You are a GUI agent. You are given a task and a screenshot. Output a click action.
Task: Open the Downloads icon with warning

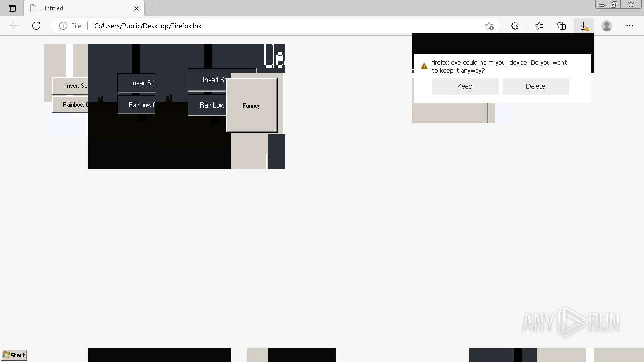[x=584, y=26]
